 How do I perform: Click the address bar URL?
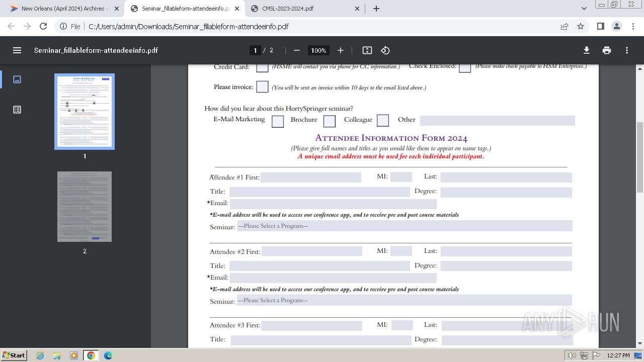(x=189, y=26)
